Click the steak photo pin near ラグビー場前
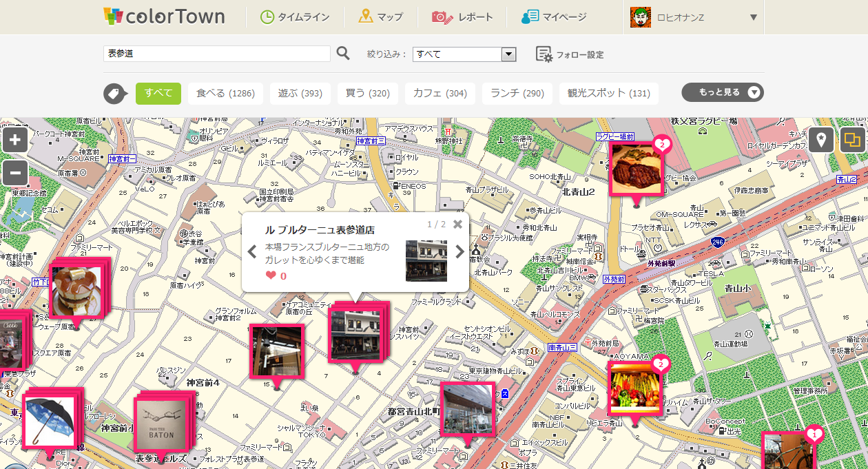 (x=637, y=167)
